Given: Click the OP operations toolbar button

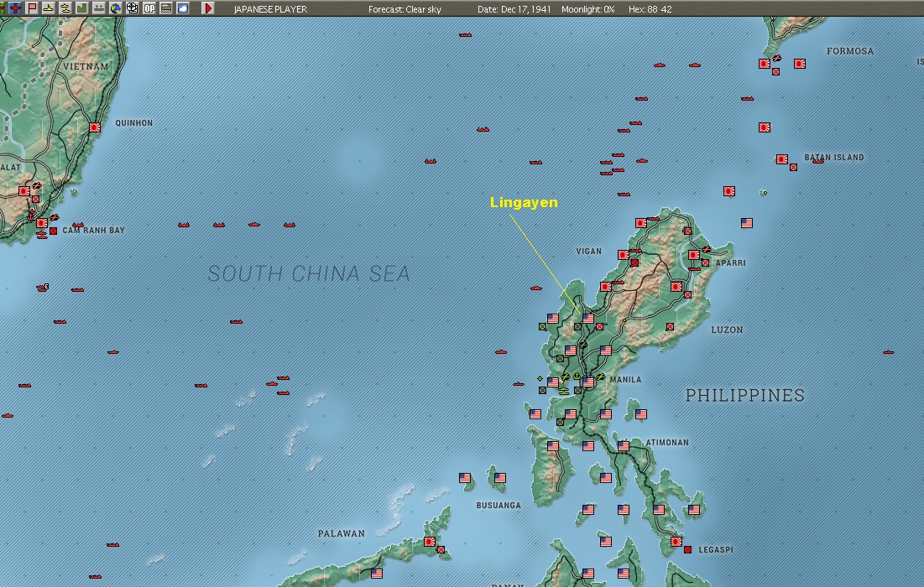Looking at the screenshot, I should 149,8.
